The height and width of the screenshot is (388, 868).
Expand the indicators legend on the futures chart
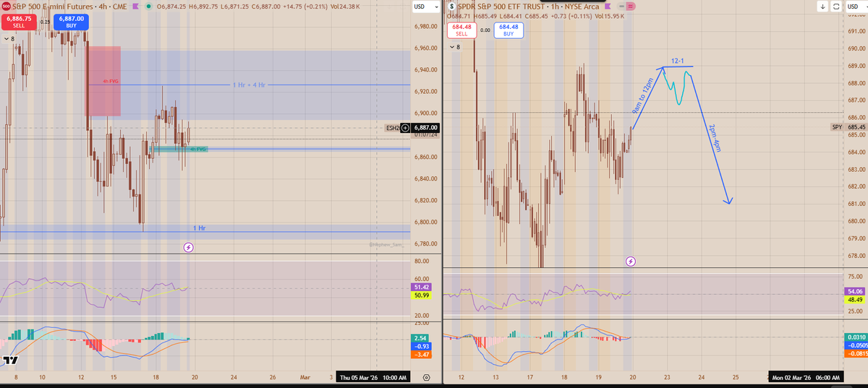(10, 39)
